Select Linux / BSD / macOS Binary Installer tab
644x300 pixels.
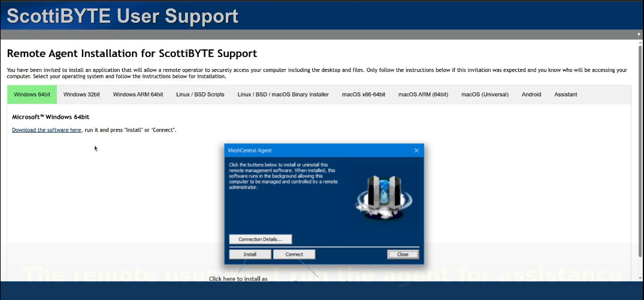click(x=283, y=94)
